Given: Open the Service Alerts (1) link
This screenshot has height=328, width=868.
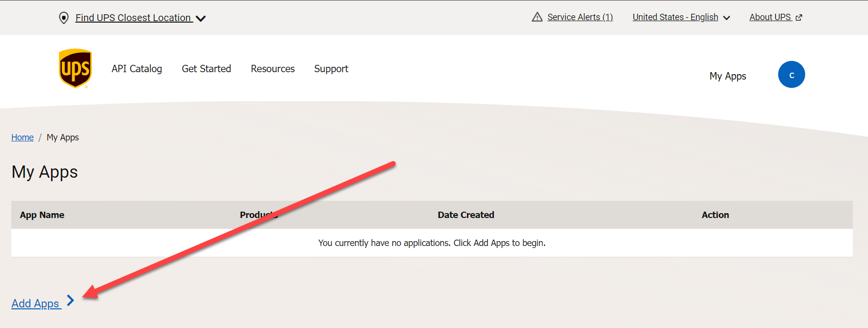Looking at the screenshot, I should 580,17.
